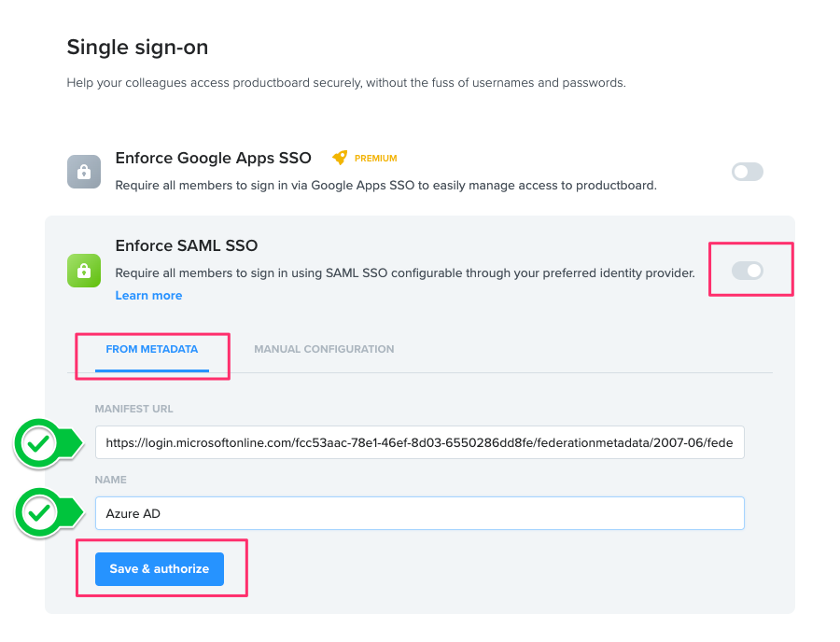
Task: Click the green checkmark beside Name field
Action: (x=38, y=513)
